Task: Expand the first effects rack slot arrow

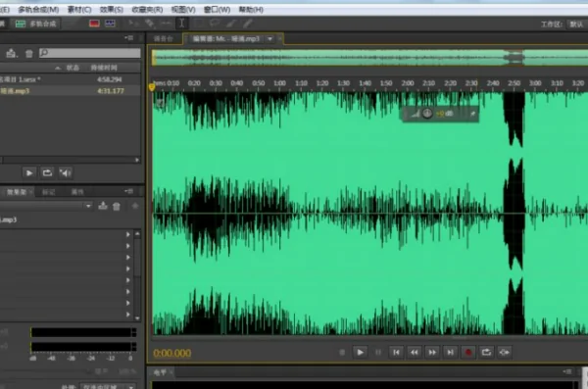Action: tap(127, 234)
